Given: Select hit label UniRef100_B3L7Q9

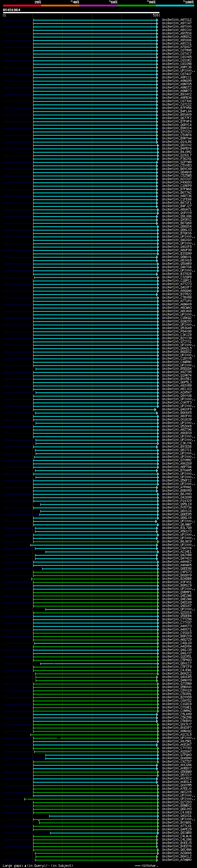Looking at the screenshot, I should pos(177,528).
